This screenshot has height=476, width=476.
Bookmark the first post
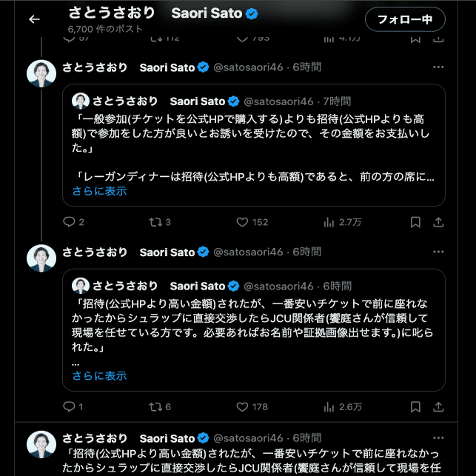[x=416, y=222]
